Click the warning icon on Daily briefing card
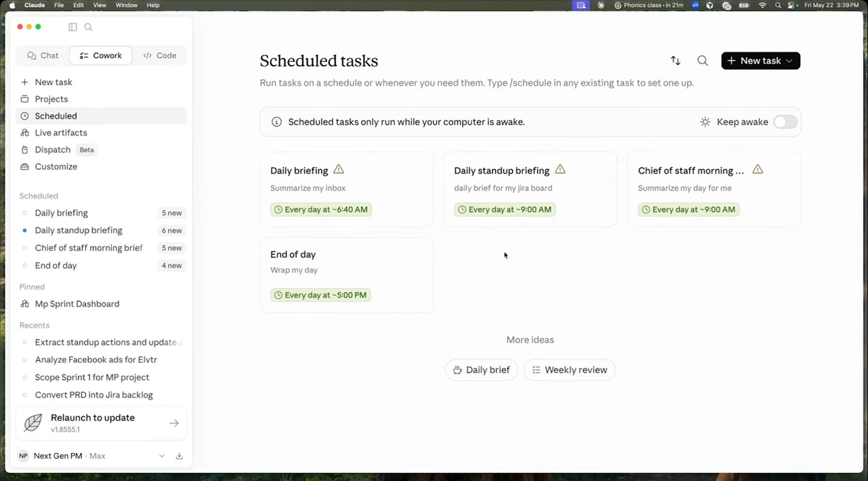The image size is (868, 481). 339,169
